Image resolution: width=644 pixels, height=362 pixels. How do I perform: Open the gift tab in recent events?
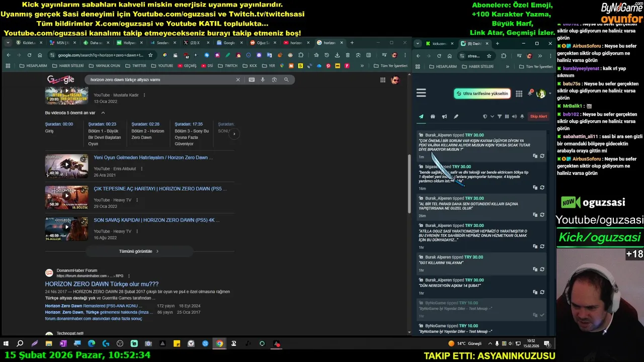(433, 117)
